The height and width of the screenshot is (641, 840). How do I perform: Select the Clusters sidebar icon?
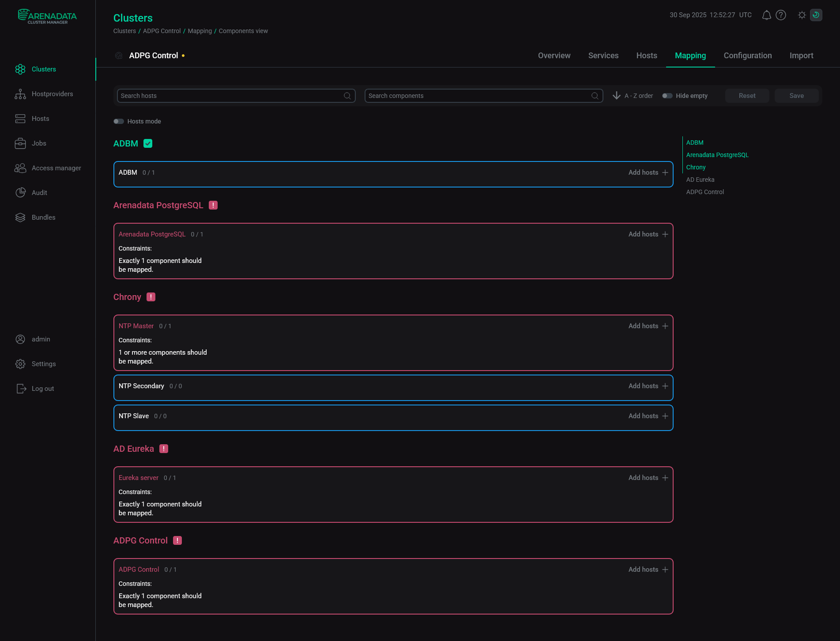click(20, 69)
